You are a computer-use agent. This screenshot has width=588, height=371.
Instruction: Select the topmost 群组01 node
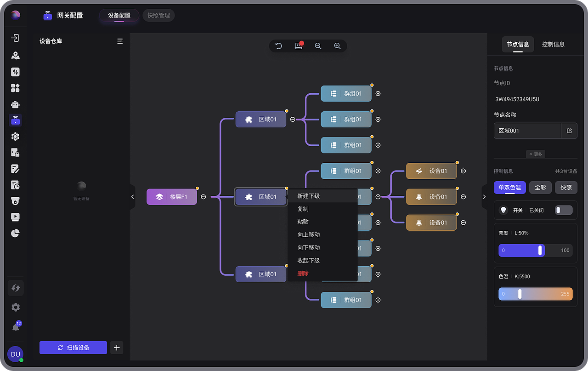346,93
